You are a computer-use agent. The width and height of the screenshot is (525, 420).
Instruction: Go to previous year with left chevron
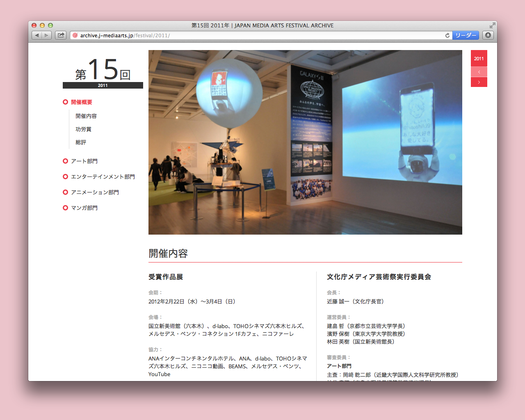click(x=479, y=72)
